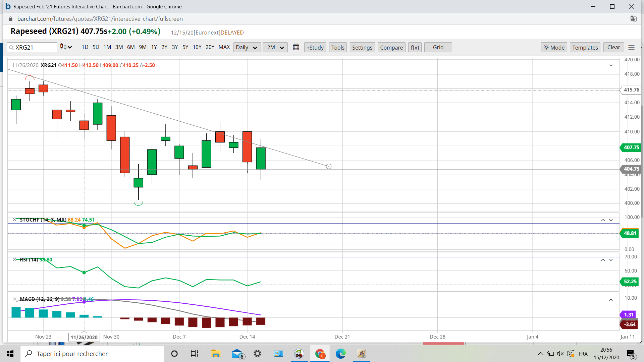Screen dimensions: 644x362
Task: Click the +Study button
Action: coord(315,48)
